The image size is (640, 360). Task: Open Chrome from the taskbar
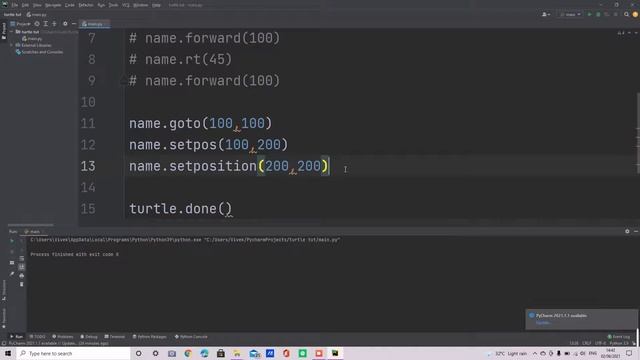pyautogui.click(x=188, y=353)
